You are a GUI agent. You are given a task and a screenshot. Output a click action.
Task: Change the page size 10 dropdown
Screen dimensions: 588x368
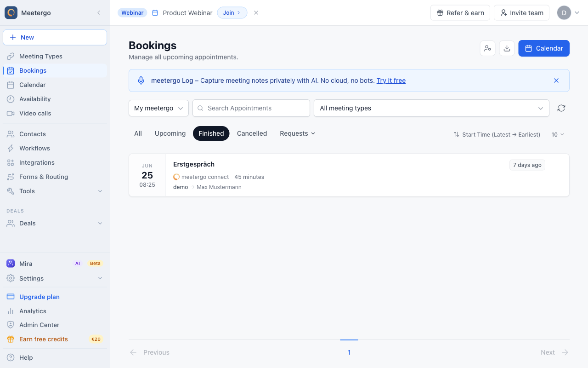558,134
